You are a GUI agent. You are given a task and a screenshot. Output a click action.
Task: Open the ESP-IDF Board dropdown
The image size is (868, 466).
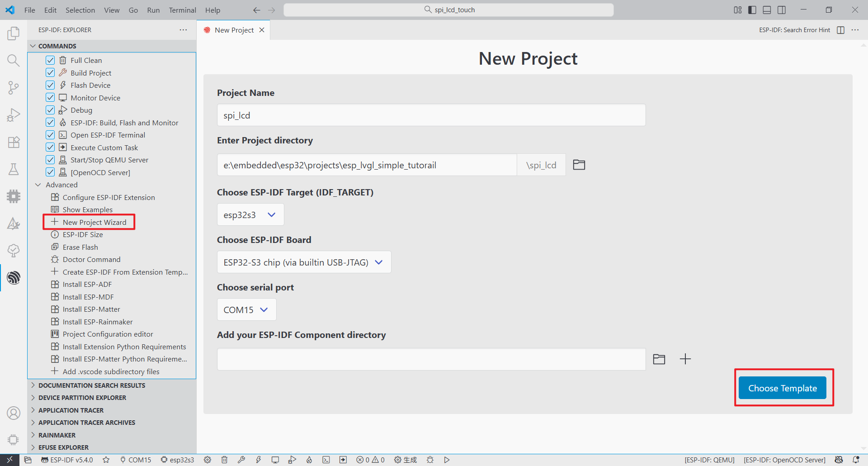[304, 262]
